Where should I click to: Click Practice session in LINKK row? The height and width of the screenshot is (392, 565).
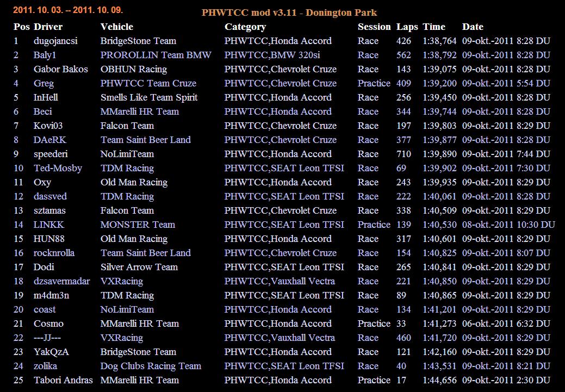[x=374, y=225]
